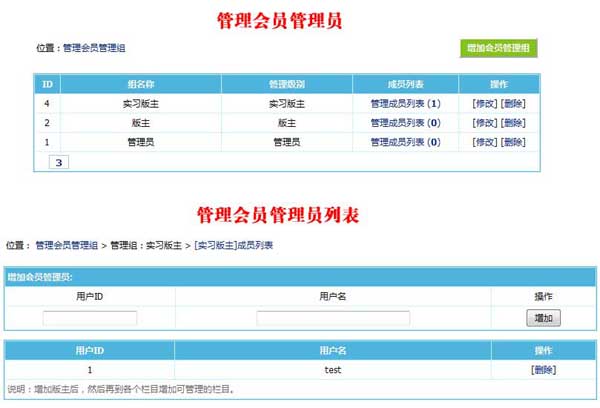The image size is (600, 408).
Task: Click the green 增加会员管理组 button
Action: pos(499,48)
